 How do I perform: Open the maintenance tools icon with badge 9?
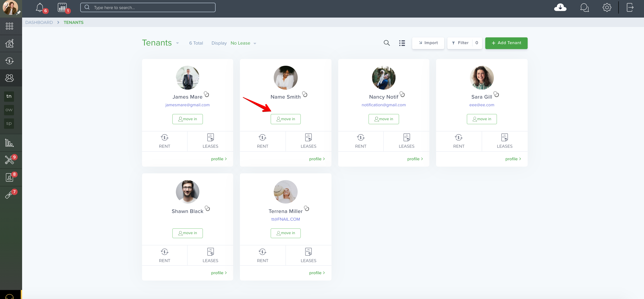point(9,160)
